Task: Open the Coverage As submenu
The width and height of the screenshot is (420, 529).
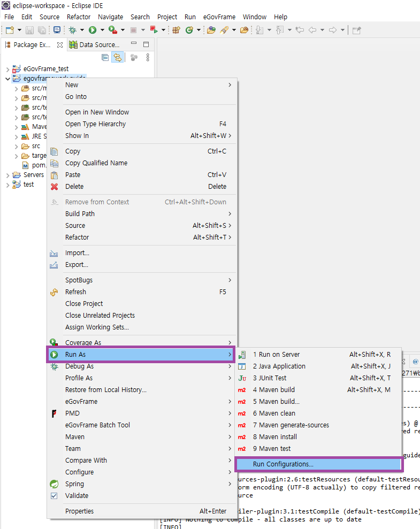Action: 142,343
